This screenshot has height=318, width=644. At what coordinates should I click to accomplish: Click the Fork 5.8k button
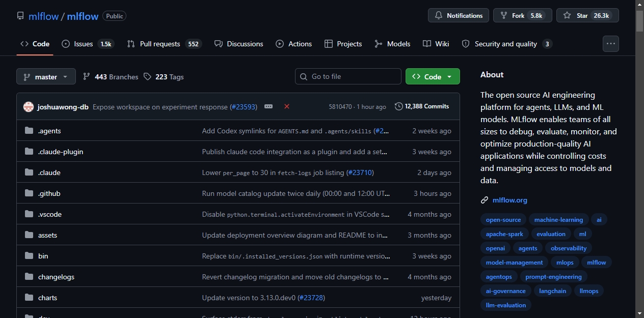pos(523,16)
